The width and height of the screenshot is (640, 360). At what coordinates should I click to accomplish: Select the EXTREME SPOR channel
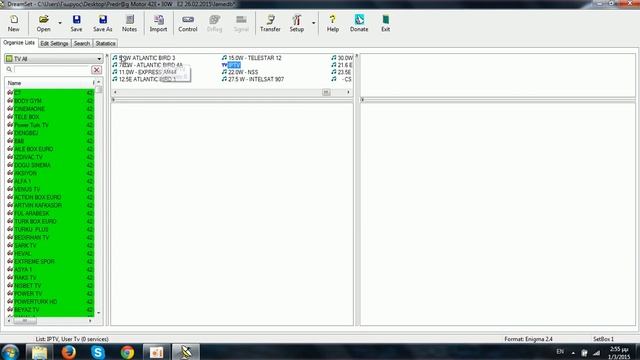coord(34,261)
